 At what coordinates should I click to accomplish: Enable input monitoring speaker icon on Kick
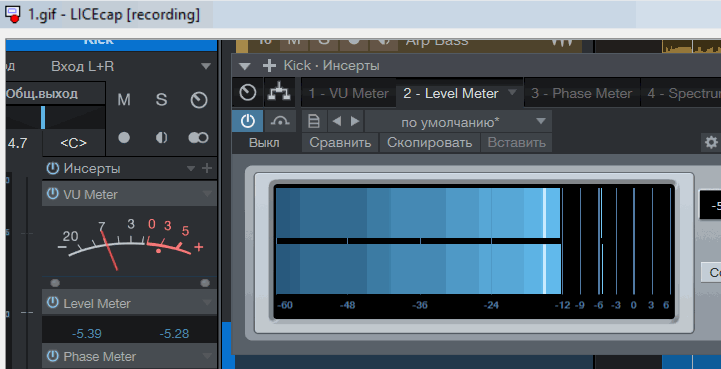(x=161, y=138)
